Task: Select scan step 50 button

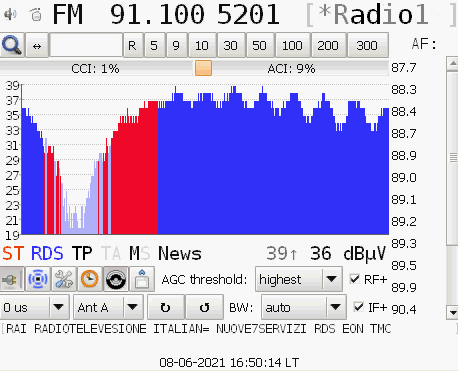Action: pyautogui.click(x=260, y=45)
